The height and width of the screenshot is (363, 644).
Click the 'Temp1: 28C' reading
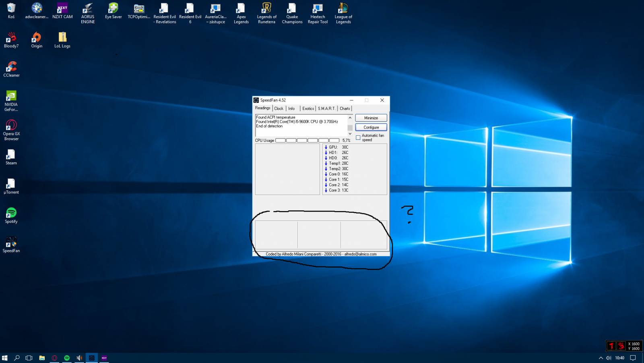click(x=336, y=163)
